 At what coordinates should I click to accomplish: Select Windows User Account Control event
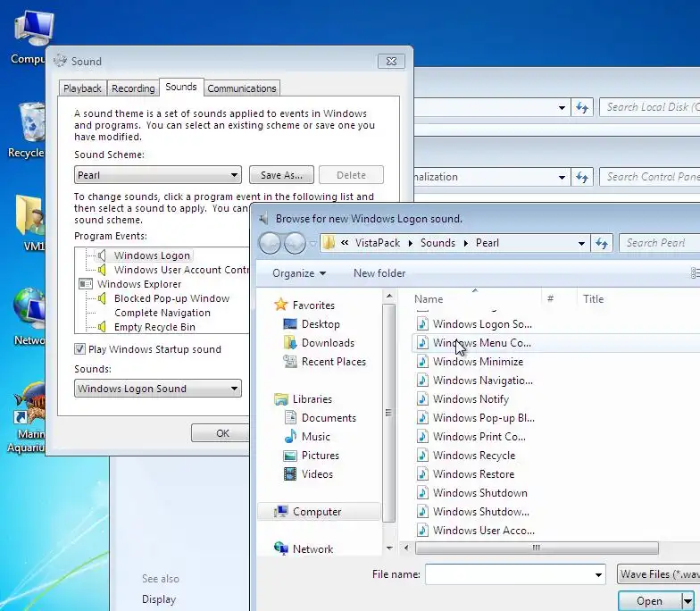(x=181, y=270)
